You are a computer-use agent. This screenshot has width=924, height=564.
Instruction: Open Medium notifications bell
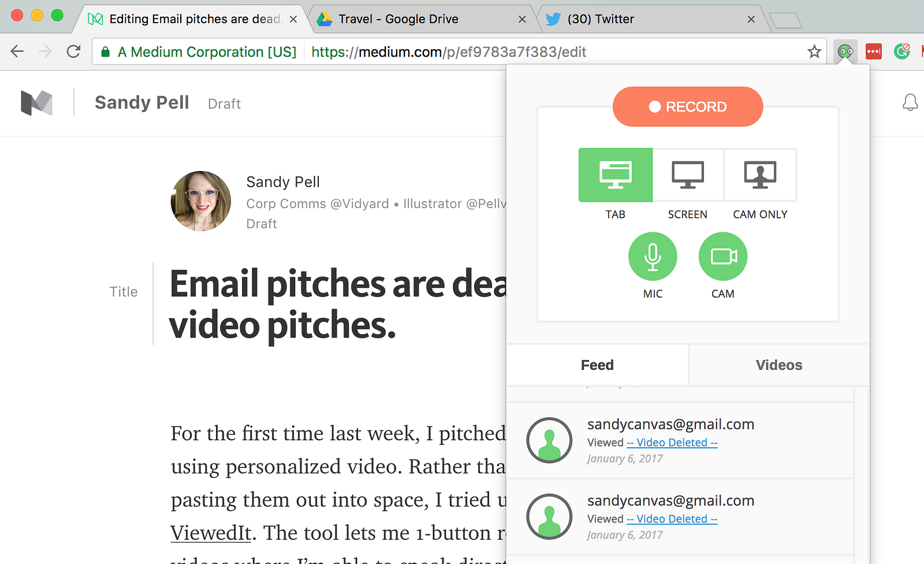(910, 103)
